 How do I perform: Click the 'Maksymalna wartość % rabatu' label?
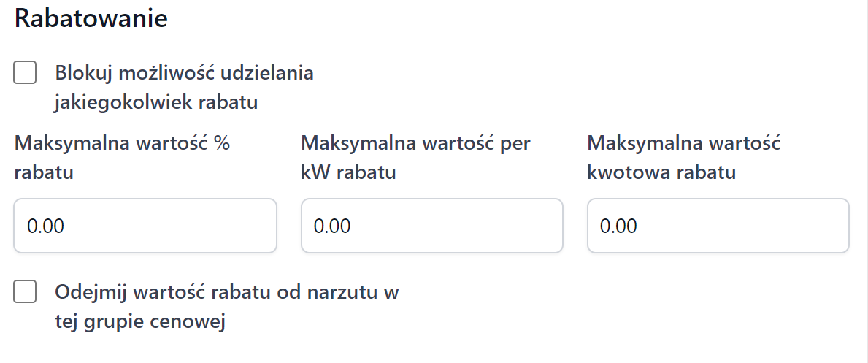point(122,143)
